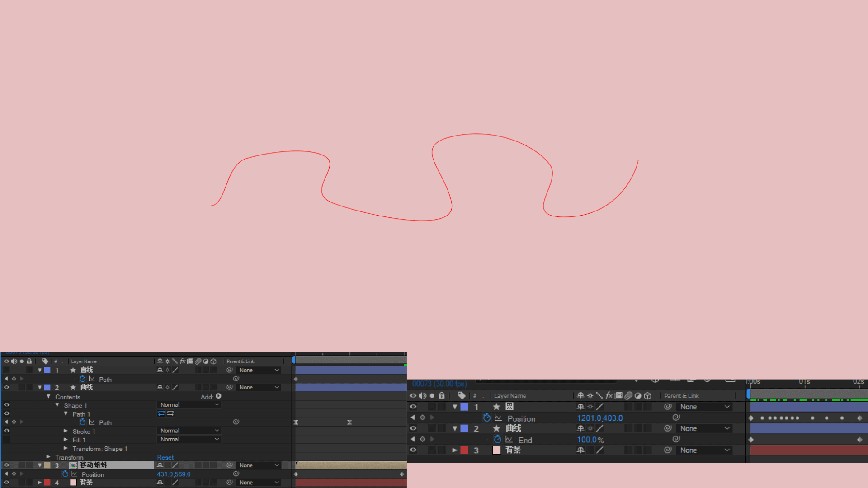Toggle collapse transformations switch on 直线 layer
868x488 pixels.
(168, 370)
